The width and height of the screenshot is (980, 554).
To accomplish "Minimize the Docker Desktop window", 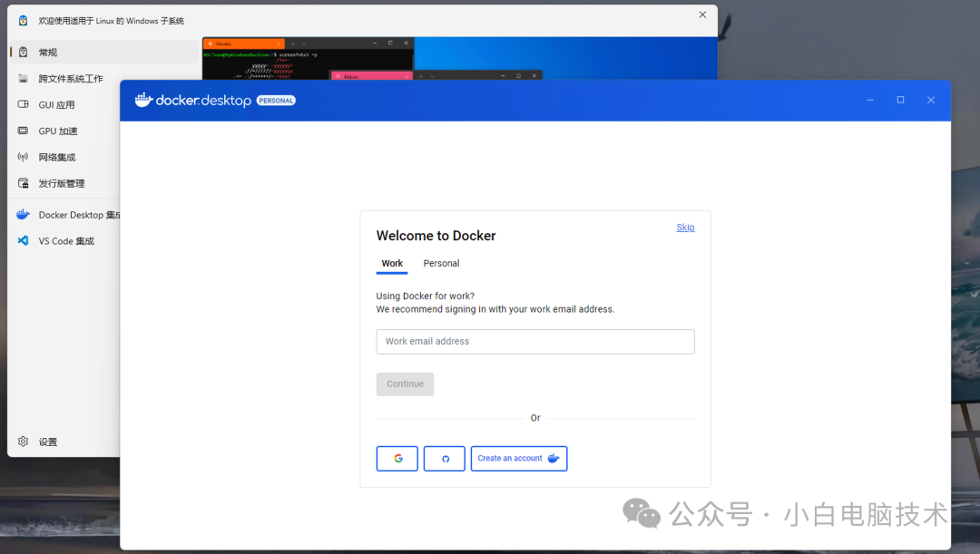I will click(870, 100).
